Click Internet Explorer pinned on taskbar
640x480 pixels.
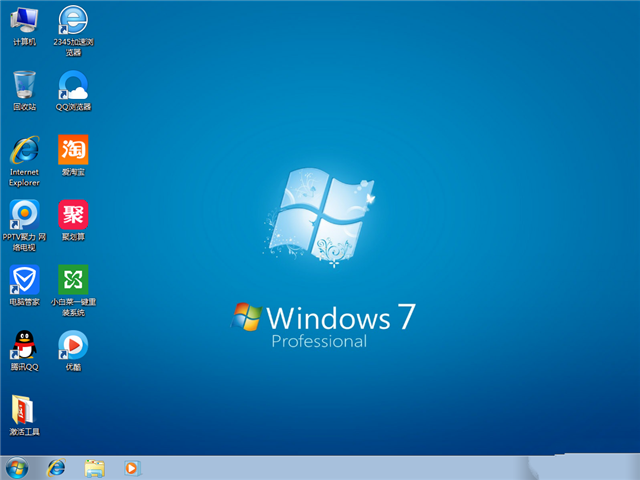pos(56,467)
